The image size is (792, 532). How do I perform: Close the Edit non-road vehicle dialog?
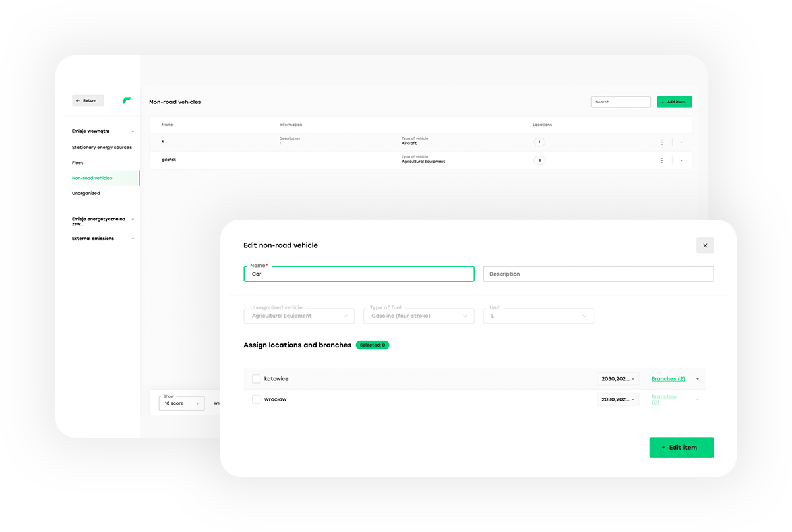click(705, 245)
